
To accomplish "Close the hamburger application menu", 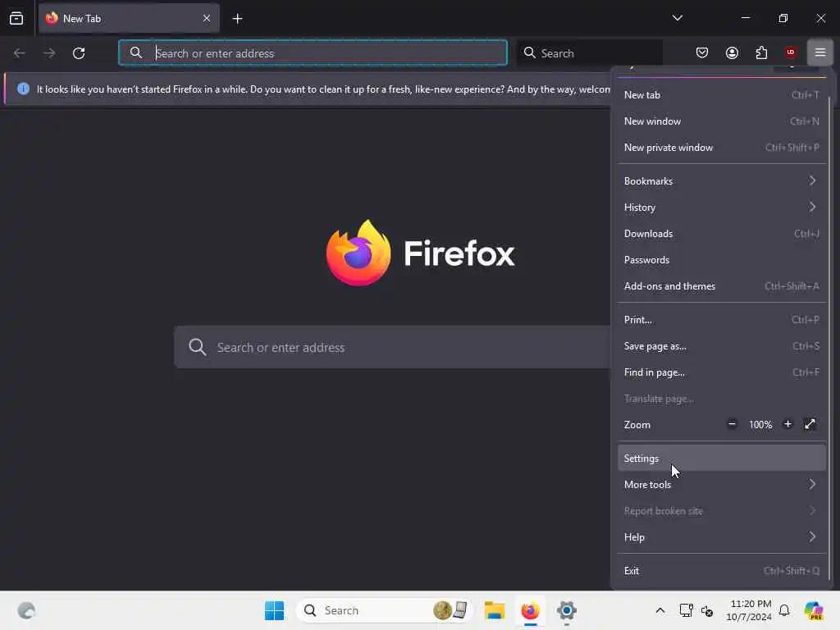I will click(819, 52).
